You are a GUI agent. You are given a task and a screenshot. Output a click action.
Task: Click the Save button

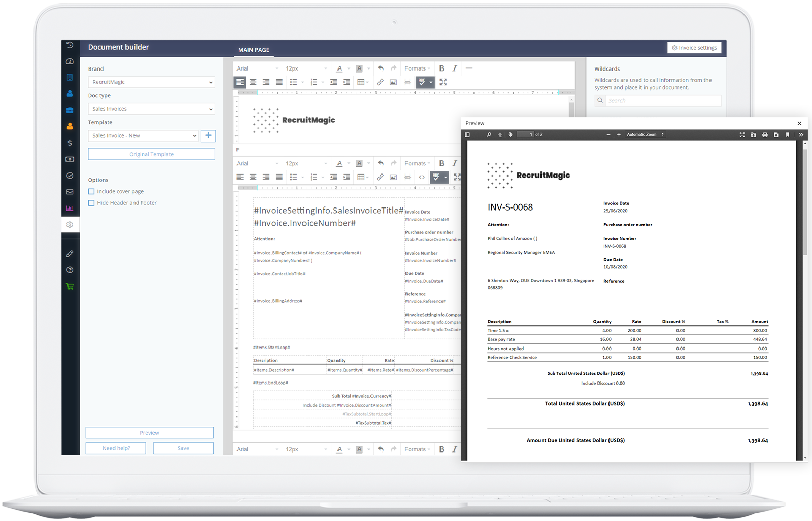183,448
